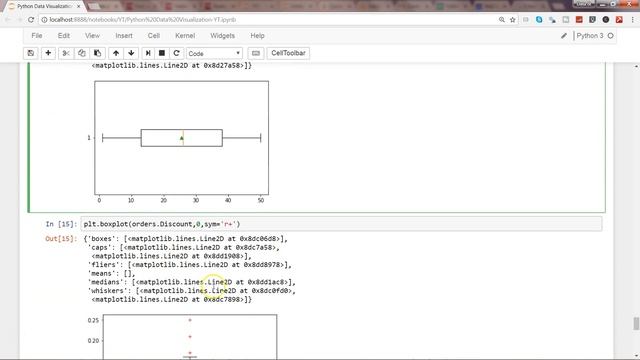
Task: Click the Python 3 kernel name
Action: 590,36
